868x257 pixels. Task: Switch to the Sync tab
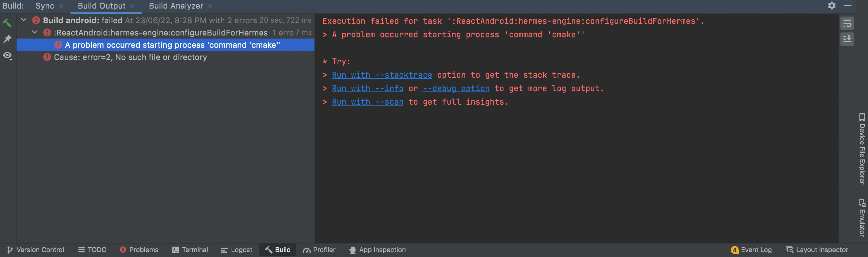[44, 6]
